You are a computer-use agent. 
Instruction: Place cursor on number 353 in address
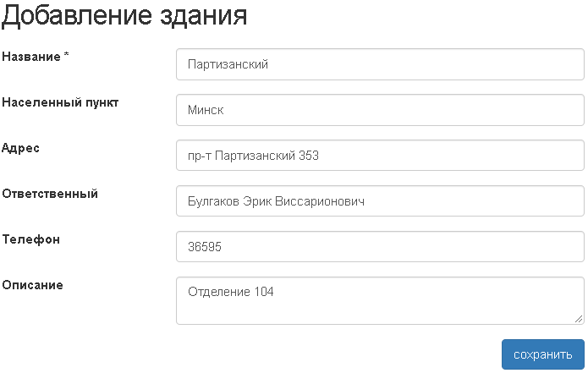[x=309, y=156]
